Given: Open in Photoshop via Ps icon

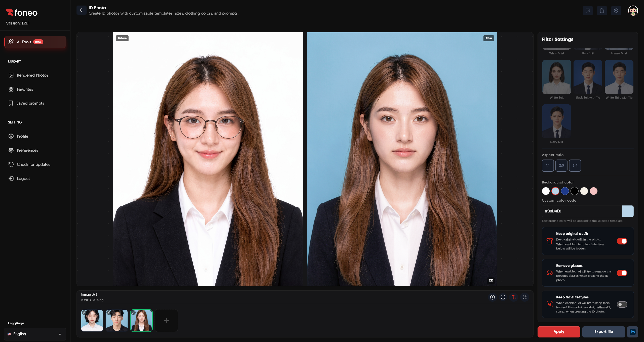Looking at the screenshot, I should pyautogui.click(x=633, y=332).
